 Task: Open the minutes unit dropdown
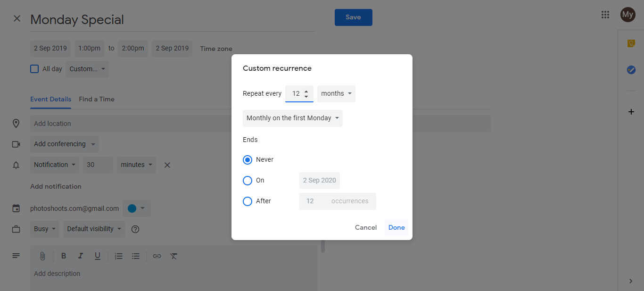[137, 165]
